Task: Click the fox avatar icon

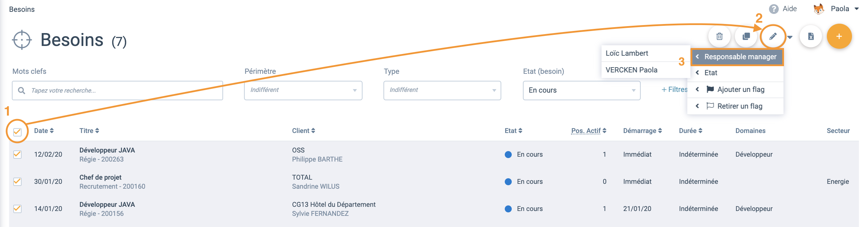Action: click(818, 9)
